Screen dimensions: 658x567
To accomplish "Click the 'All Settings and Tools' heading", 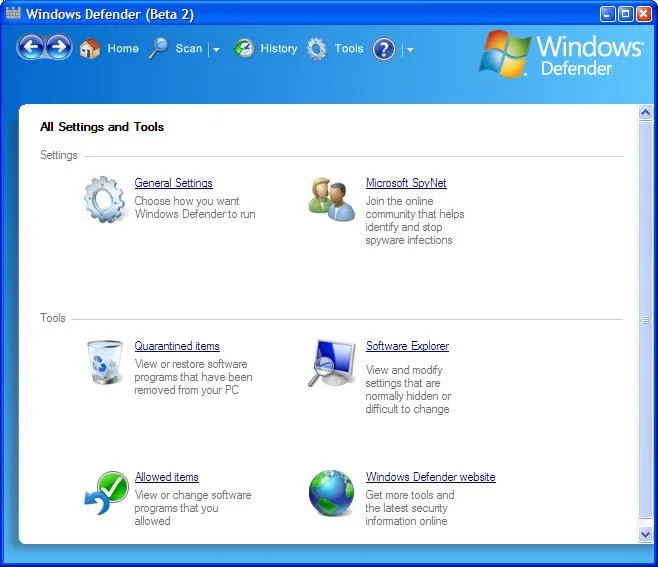I will pos(102,127).
